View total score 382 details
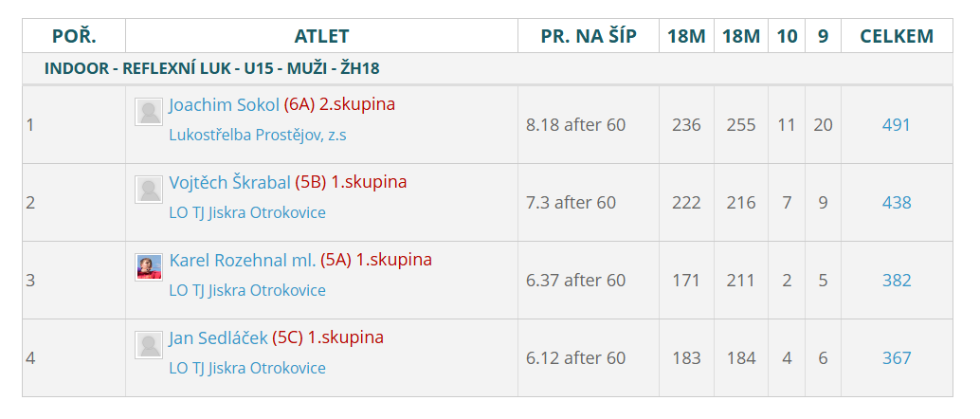 click(x=897, y=281)
